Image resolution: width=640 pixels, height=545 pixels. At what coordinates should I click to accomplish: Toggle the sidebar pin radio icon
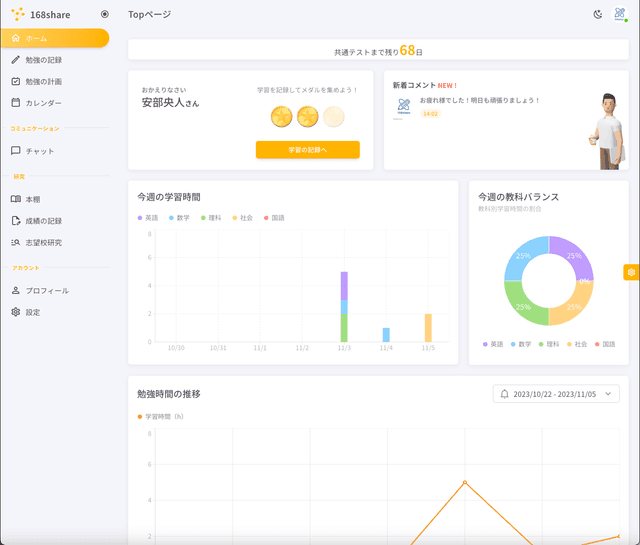click(x=105, y=14)
